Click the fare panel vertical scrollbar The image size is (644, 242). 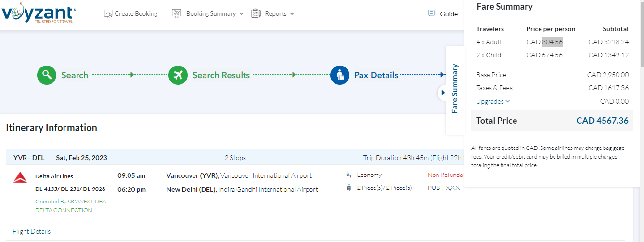tap(641, 39)
